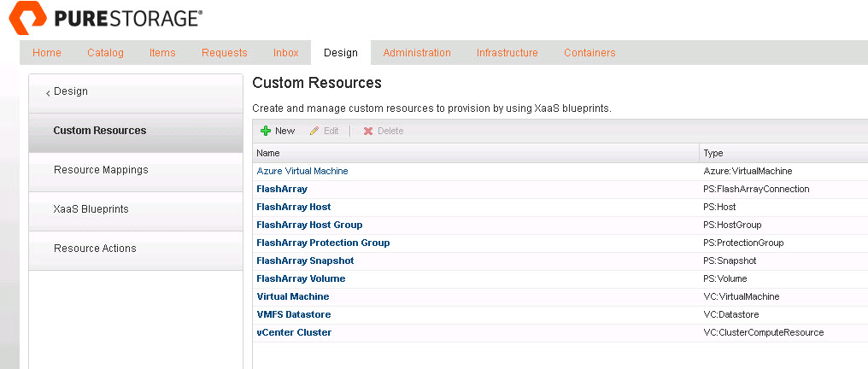Click the green plus New icon
Viewport: 868px width, 369px height.
266,131
